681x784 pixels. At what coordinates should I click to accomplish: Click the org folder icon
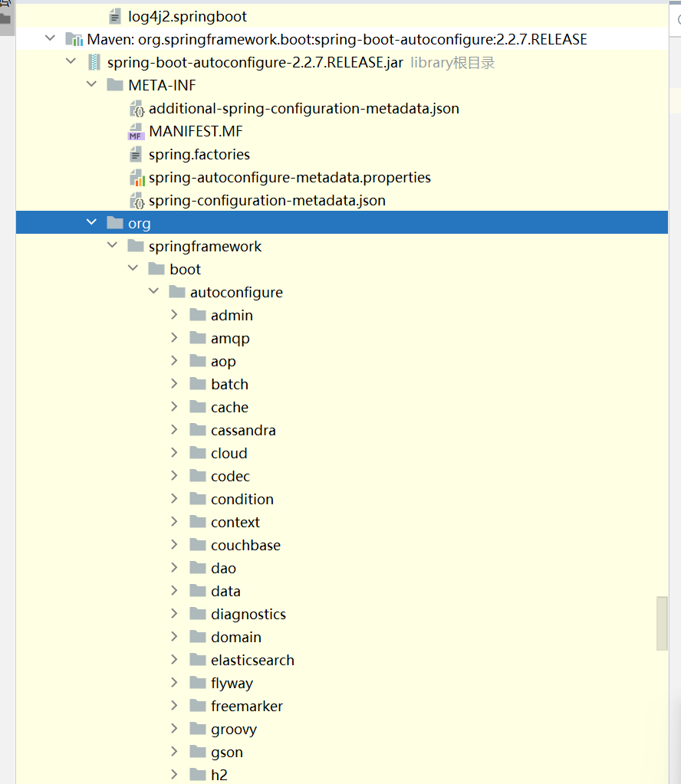coord(115,222)
